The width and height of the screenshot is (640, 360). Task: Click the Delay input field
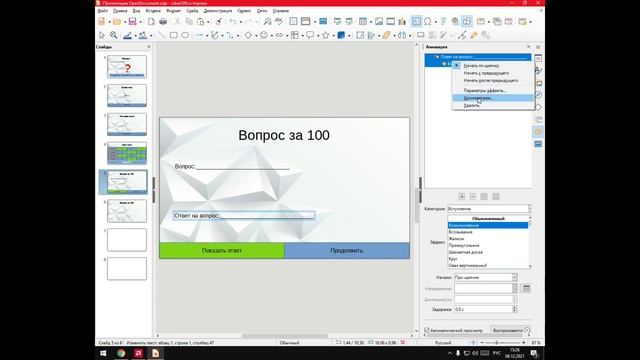pos(483,309)
